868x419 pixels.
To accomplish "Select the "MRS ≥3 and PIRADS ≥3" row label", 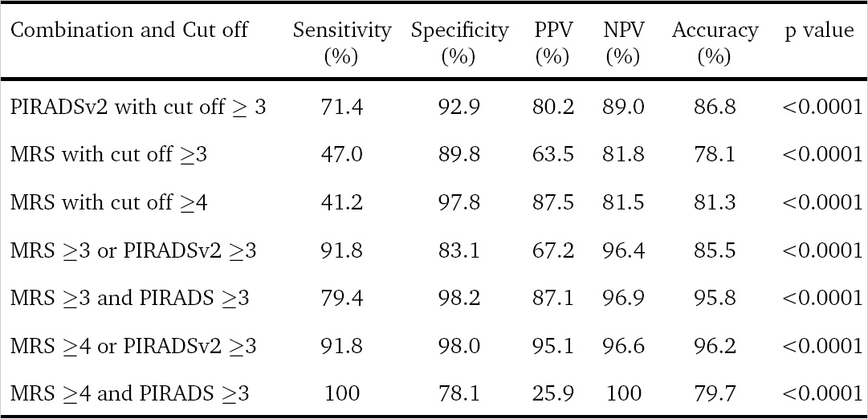I will point(130,298).
